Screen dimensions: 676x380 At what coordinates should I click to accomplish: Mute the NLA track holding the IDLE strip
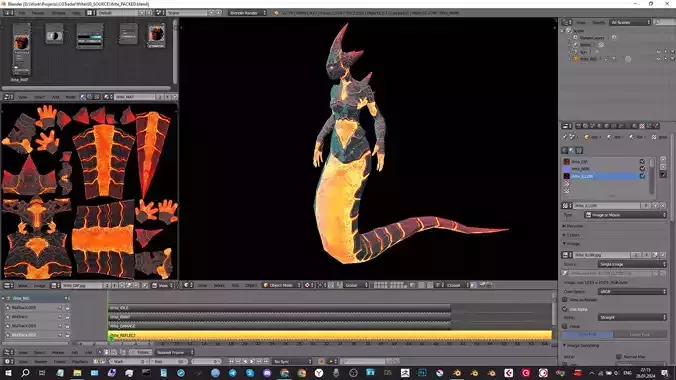tap(60, 308)
